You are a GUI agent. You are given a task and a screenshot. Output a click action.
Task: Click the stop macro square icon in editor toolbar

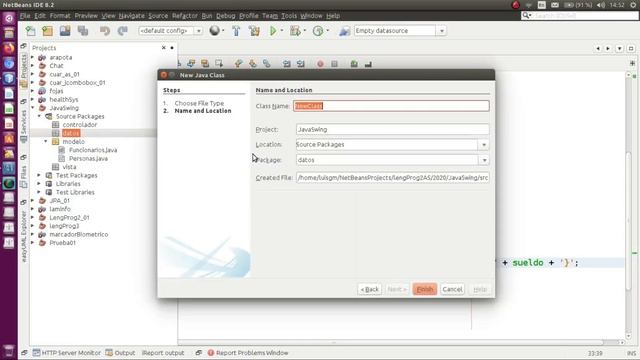click(x=334, y=64)
